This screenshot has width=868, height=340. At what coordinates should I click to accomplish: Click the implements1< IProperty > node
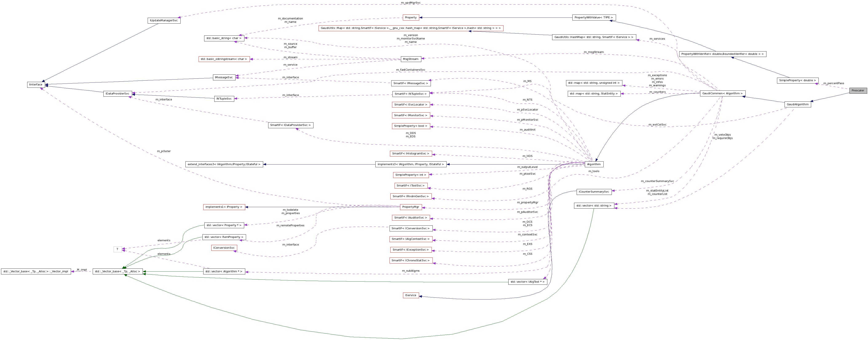pyautogui.click(x=224, y=207)
